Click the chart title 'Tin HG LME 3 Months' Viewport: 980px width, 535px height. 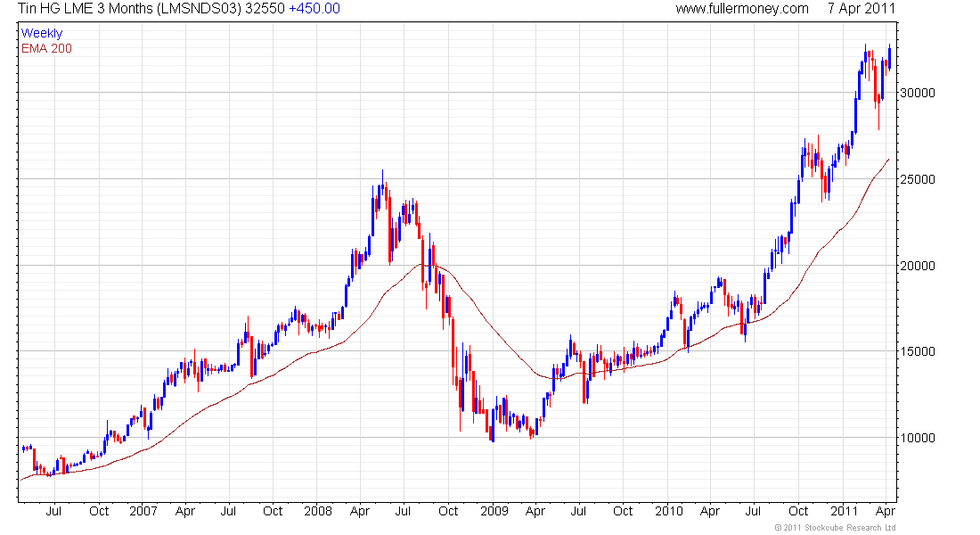coord(85,9)
